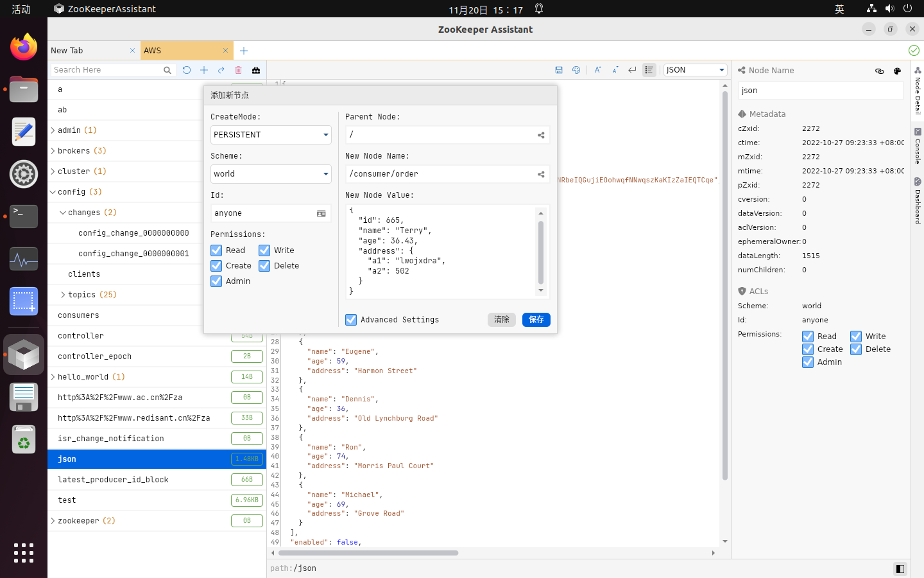Expand the brokers node
The width and height of the screenshot is (924, 578).
[x=53, y=151]
